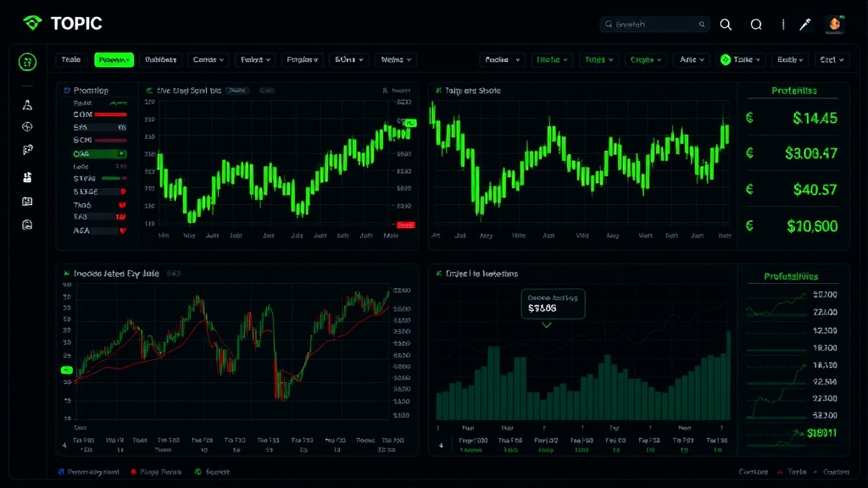The width and height of the screenshot is (868, 488).
Task: Open the user avatar in top right
Action: 835,25
